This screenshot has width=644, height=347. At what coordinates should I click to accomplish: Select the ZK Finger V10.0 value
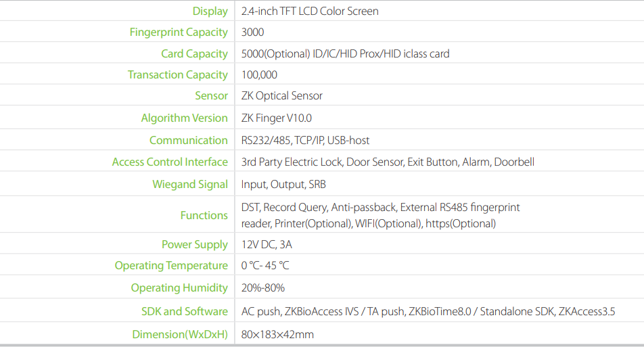tap(277, 118)
